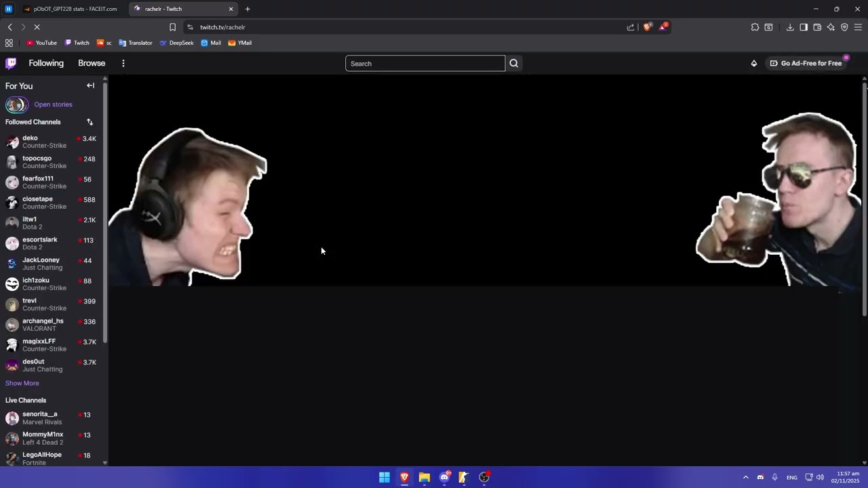Open Brave VPN shield icon

coord(844,27)
